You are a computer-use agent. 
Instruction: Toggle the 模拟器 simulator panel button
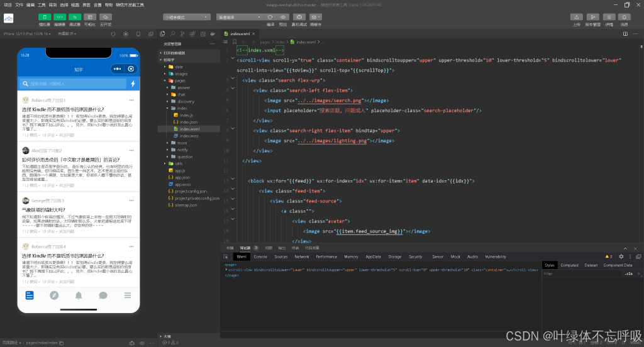[45, 17]
